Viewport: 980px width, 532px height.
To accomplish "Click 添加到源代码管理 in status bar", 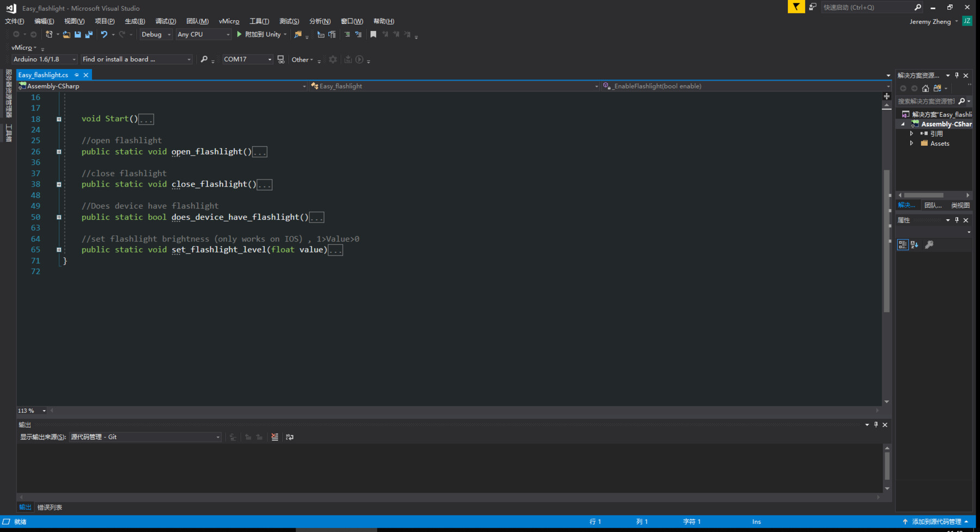I will (936, 522).
